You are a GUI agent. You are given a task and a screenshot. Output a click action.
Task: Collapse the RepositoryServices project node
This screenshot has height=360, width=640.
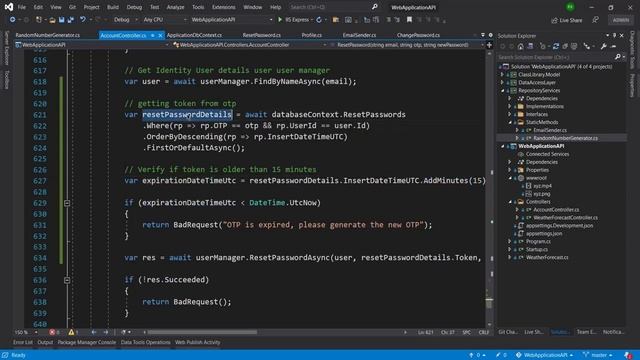click(x=502, y=91)
